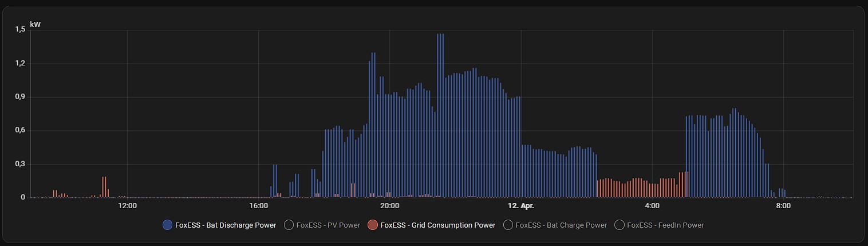868x246 pixels.
Task: Toggle the blue Bat Discharge Power legend circle
Action: tap(168, 225)
